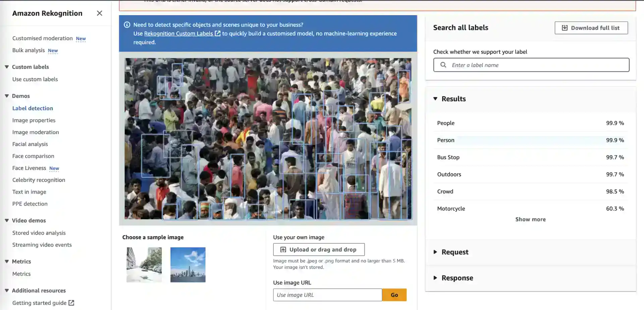Click New badge beside Face Liveness
644x310 pixels.
click(x=54, y=168)
